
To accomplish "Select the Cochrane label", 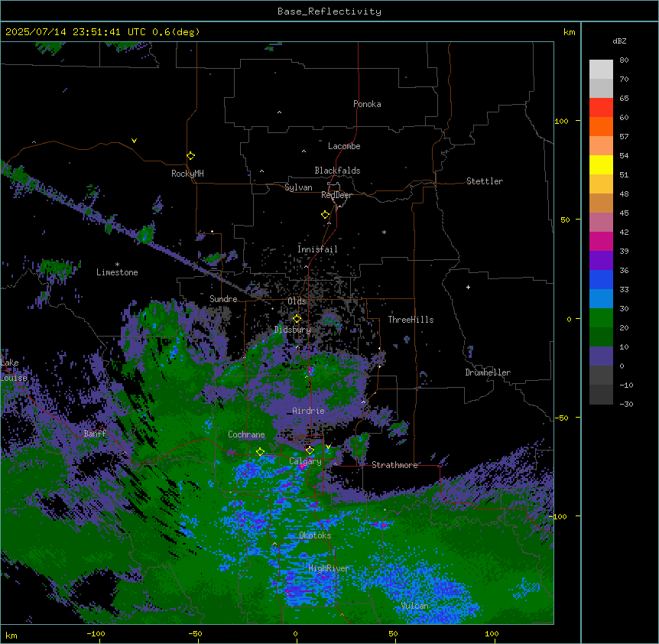I will pyautogui.click(x=246, y=434).
